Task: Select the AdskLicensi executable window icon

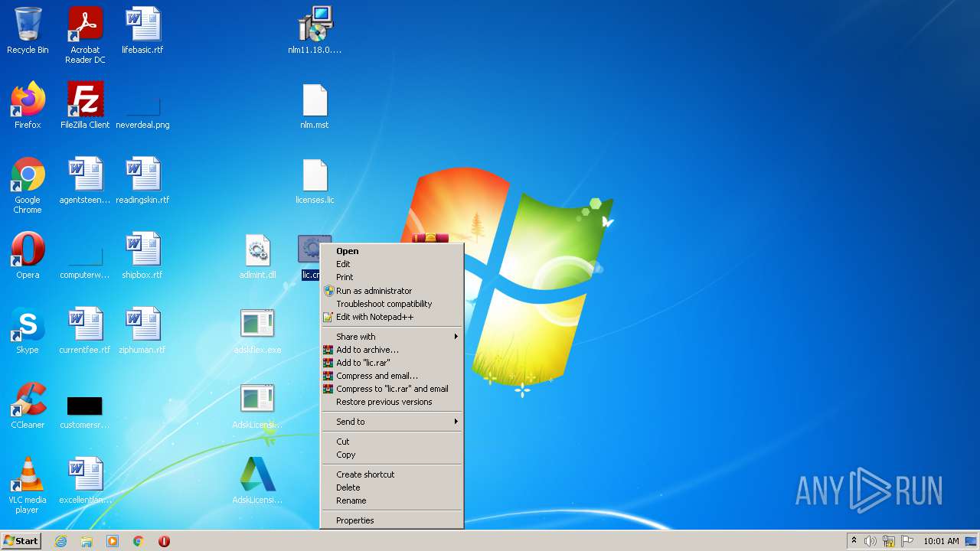Action: (257, 406)
